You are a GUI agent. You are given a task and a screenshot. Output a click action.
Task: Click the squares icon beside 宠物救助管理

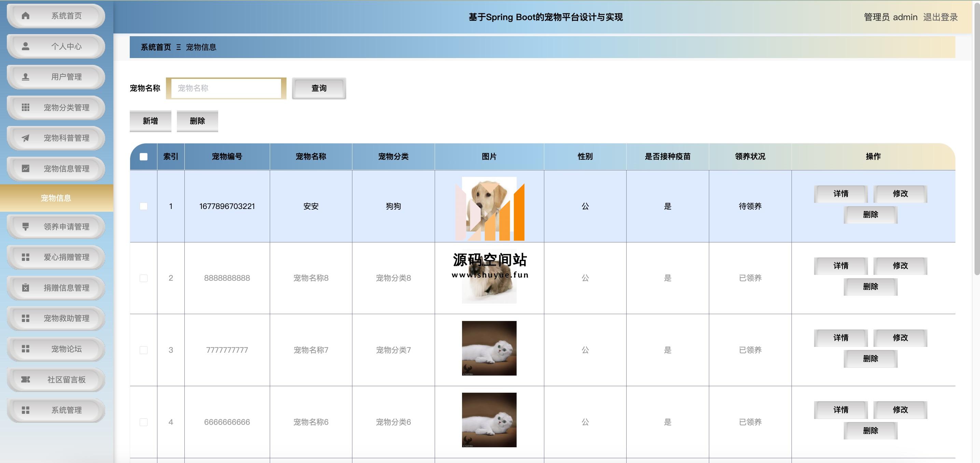coord(26,318)
